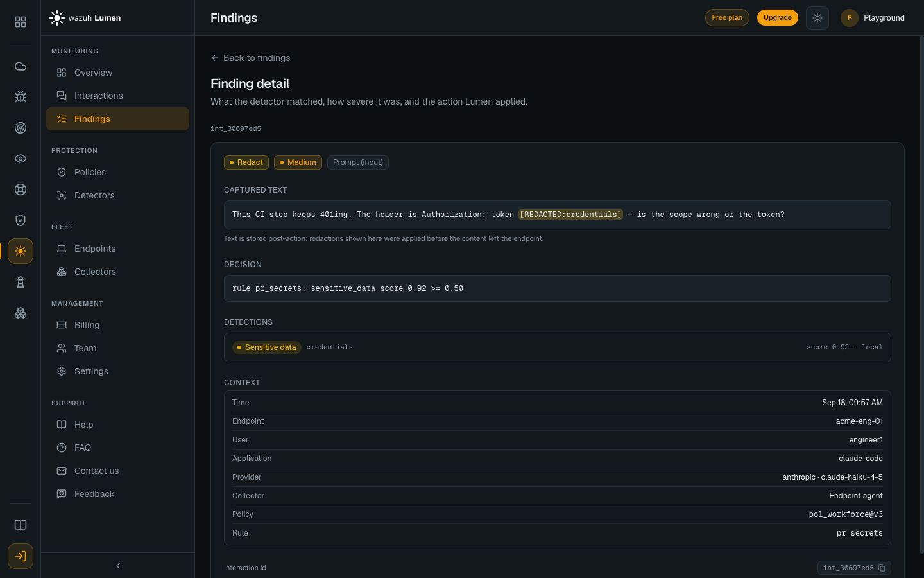Collapse the sidebar with the chevron
Viewport: 924px width, 578px height.
pyautogui.click(x=118, y=566)
